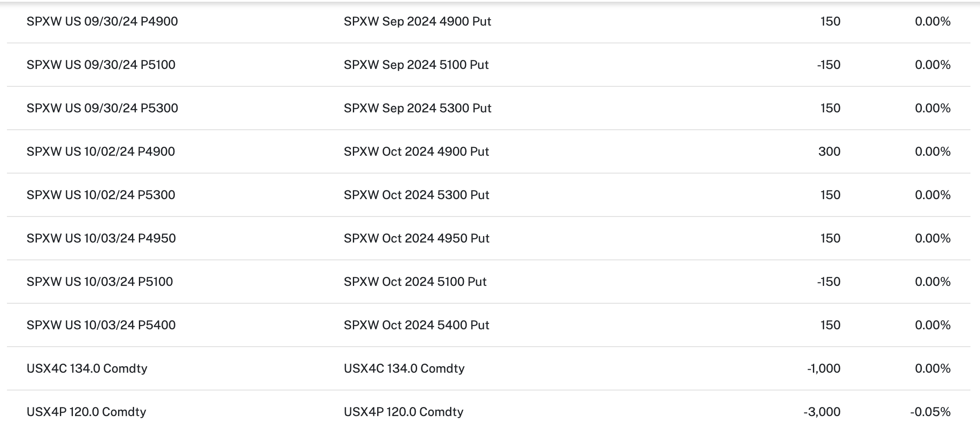
Task: Select the SPXW Sep 2024 5300 Put name
Action: (417, 108)
